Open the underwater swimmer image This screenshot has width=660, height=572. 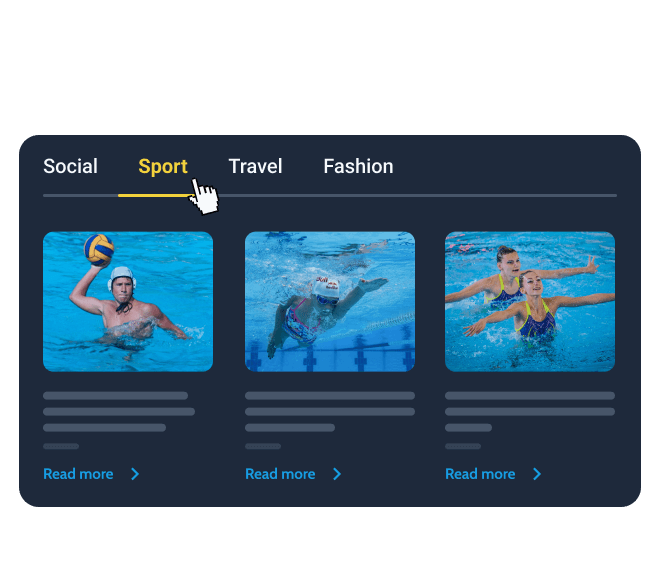330,301
